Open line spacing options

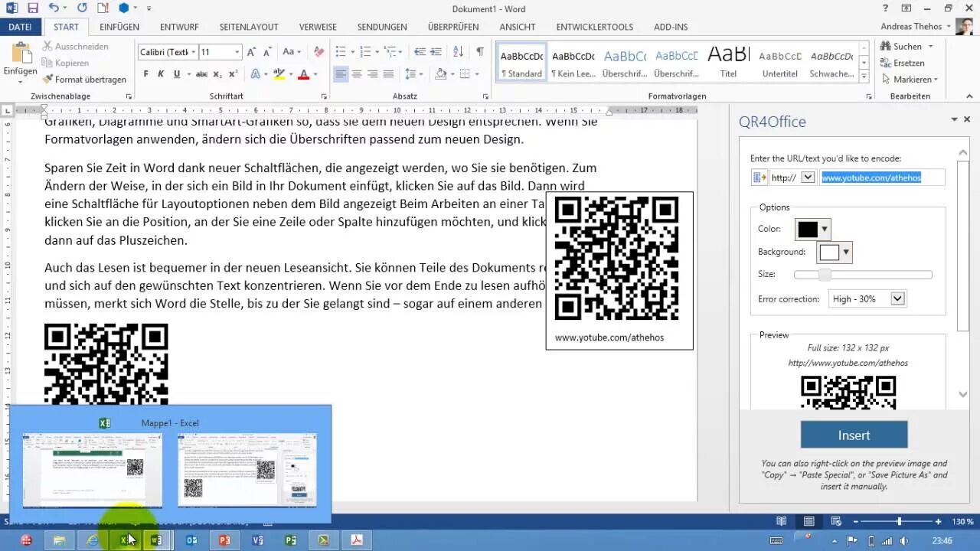tap(414, 74)
